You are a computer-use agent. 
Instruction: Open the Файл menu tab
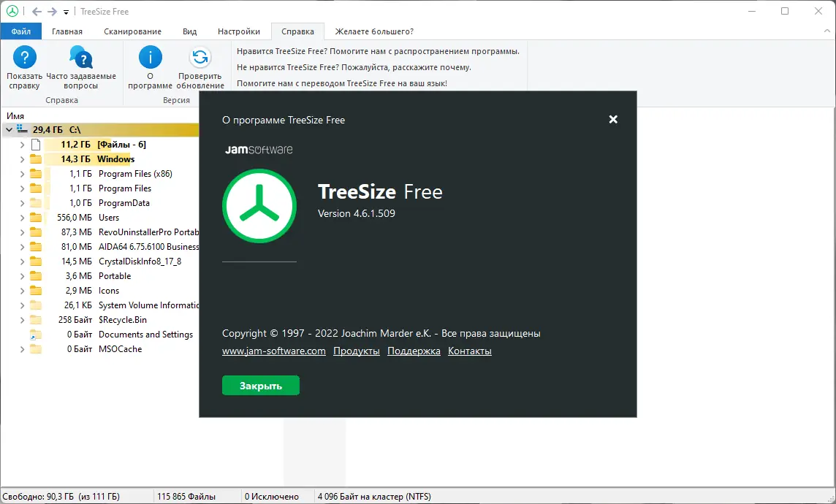20,31
